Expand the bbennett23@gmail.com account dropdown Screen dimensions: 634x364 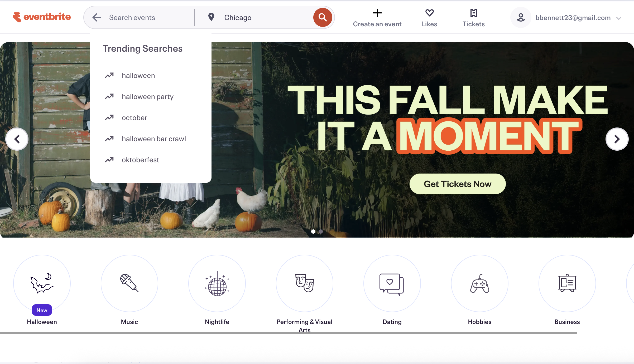coord(619,18)
